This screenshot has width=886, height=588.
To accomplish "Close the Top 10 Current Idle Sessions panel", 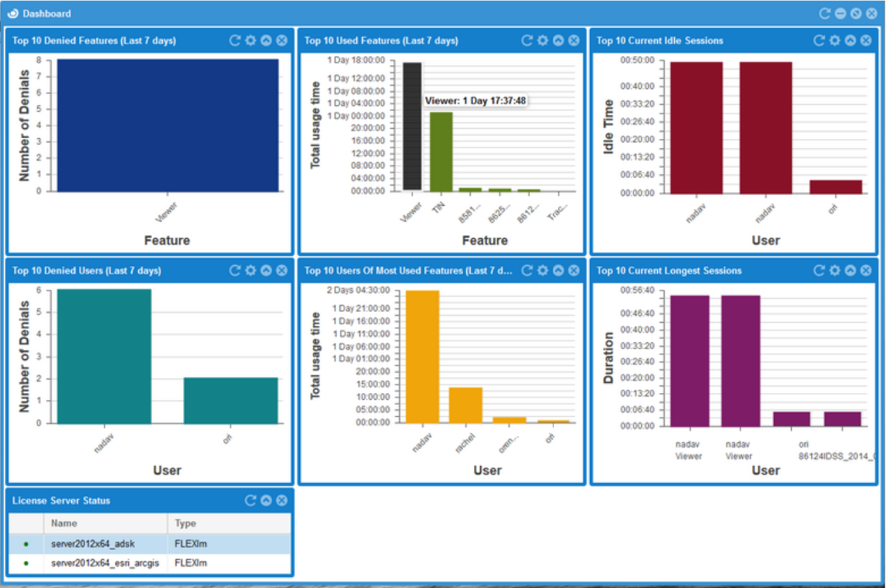I will [x=866, y=41].
